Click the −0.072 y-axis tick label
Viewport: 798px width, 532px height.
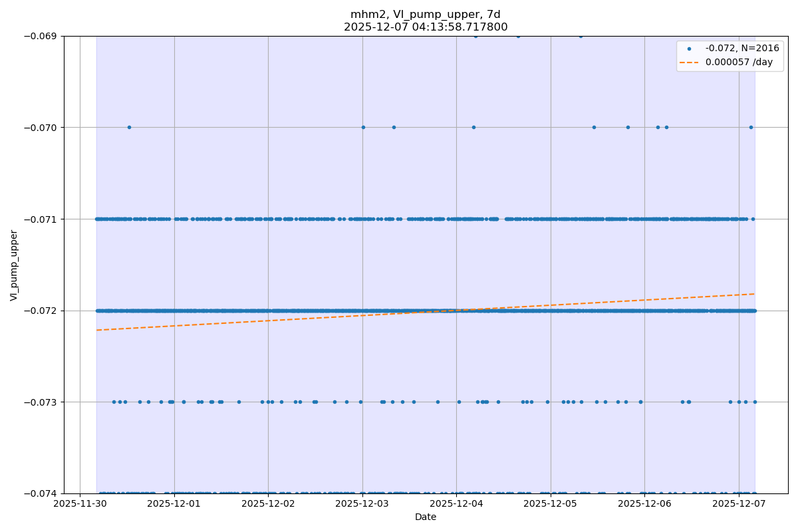point(41,311)
